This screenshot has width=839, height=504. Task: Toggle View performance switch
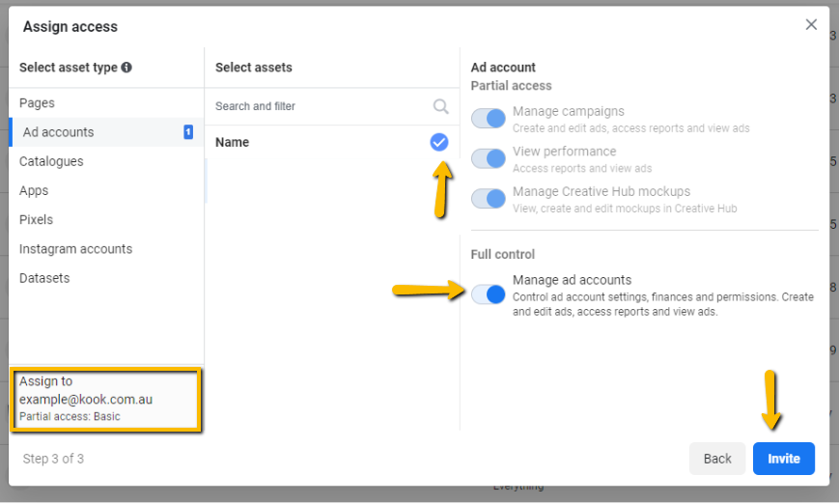click(x=488, y=158)
